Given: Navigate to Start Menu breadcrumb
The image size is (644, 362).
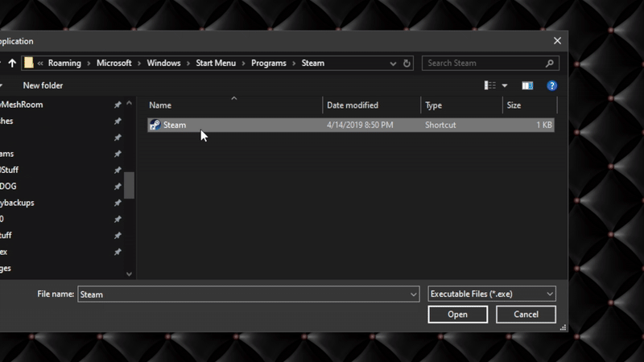Looking at the screenshot, I should point(216,64).
